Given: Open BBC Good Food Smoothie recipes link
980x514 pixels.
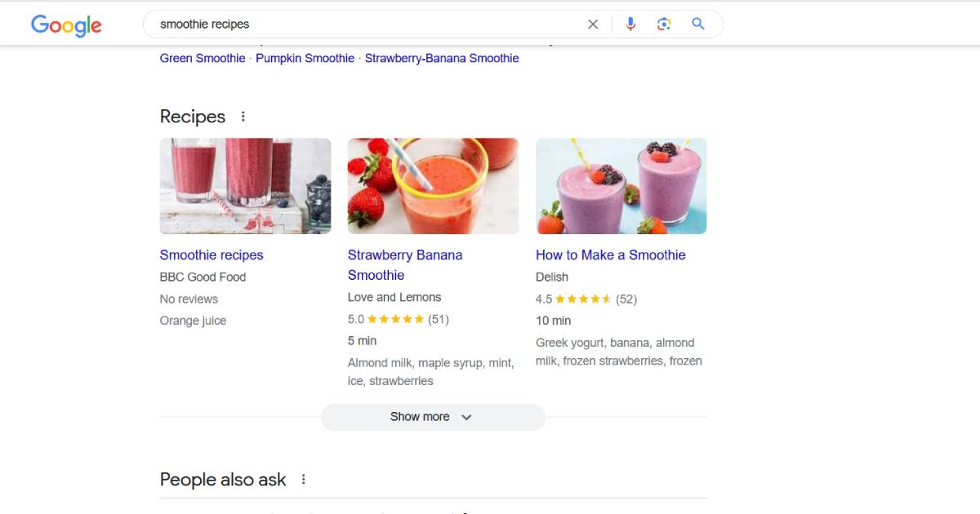Looking at the screenshot, I should point(212,255).
